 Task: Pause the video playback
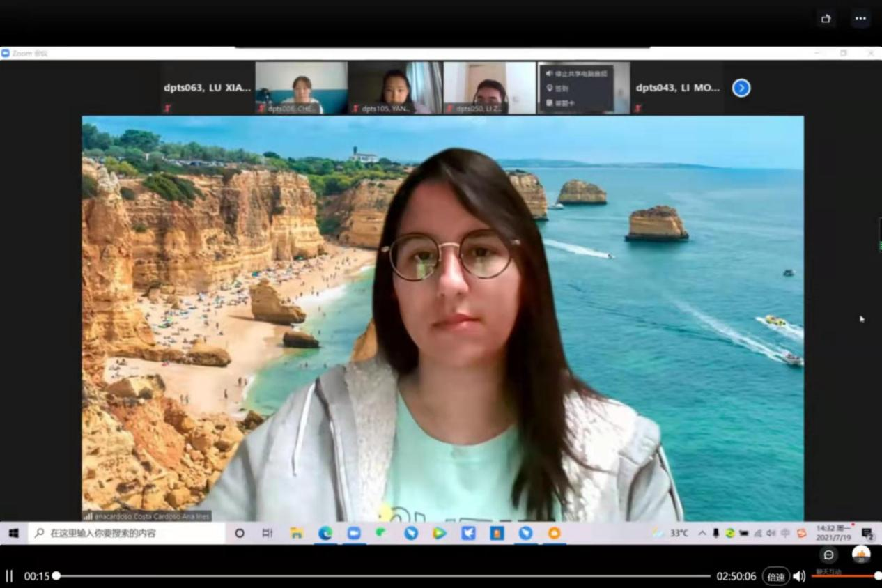[9, 576]
